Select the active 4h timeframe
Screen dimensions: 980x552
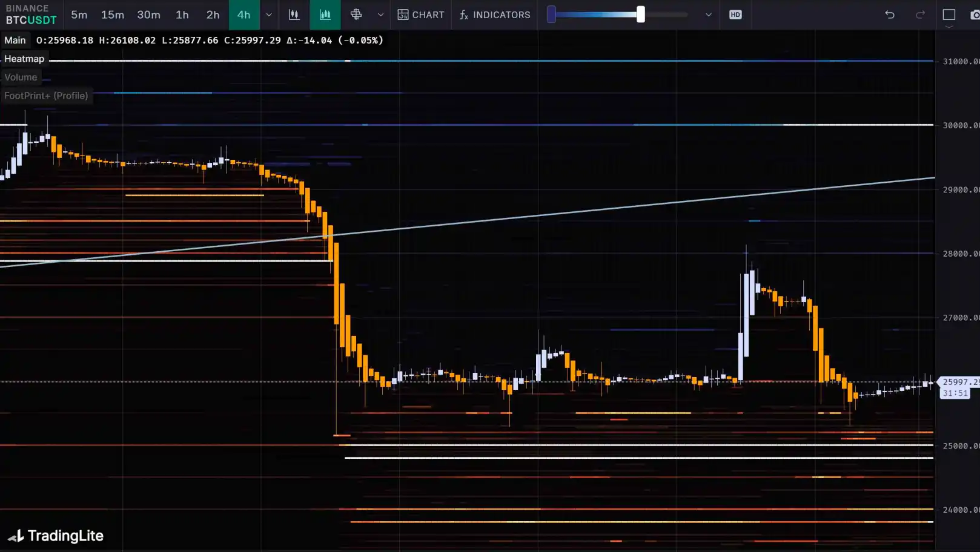[244, 15]
